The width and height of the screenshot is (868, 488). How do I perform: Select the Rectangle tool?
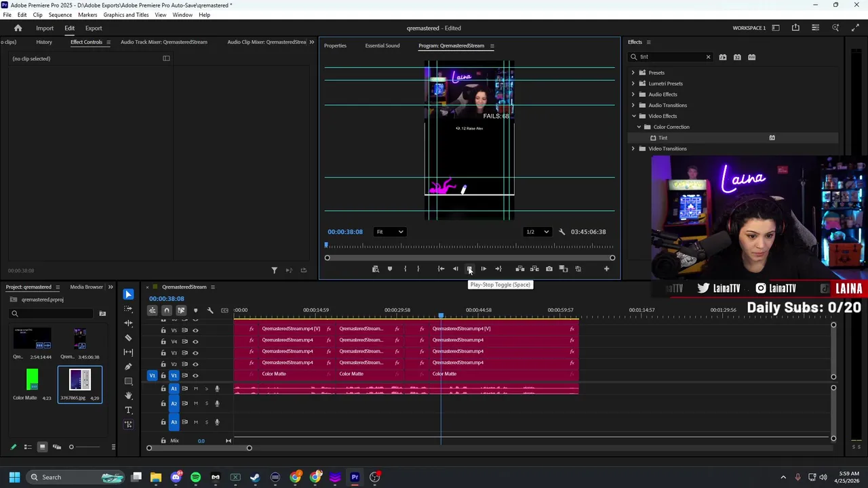click(x=128, y=381)
